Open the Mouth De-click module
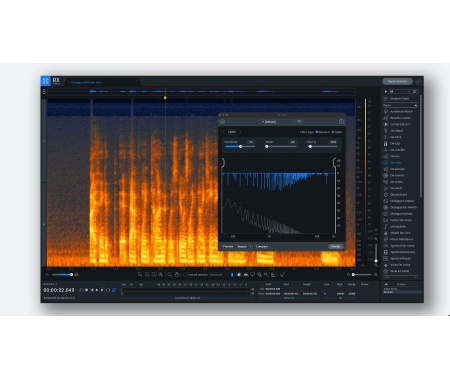 pos(400,233)
